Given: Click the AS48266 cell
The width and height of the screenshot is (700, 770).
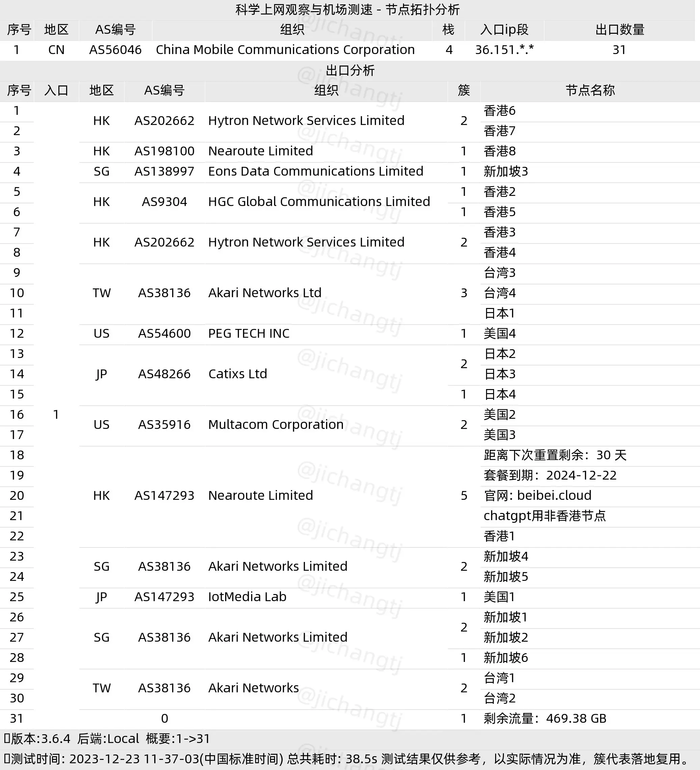Looking at the screenshot, I should coord(164,374).
